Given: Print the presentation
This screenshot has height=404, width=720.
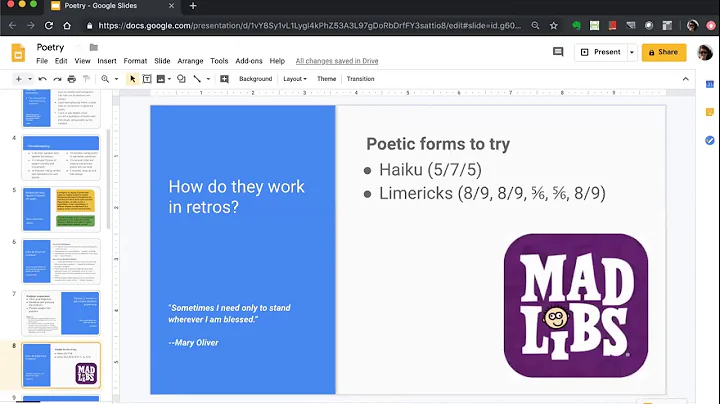Looking at the screenshot, I should (x=72, y=79).
